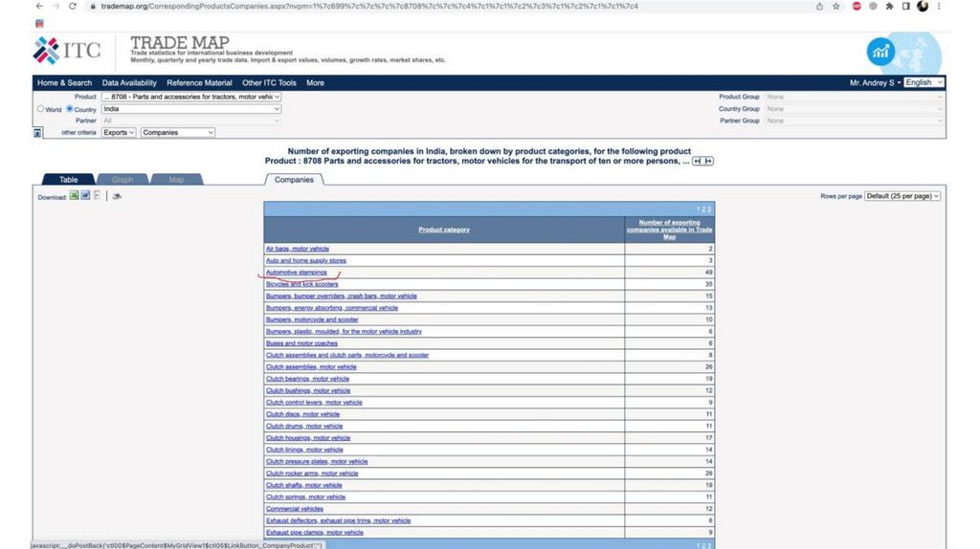Viewport: 980px width, 549px height.
Task: Click the blue chart icon in the header
Action: 880,52
